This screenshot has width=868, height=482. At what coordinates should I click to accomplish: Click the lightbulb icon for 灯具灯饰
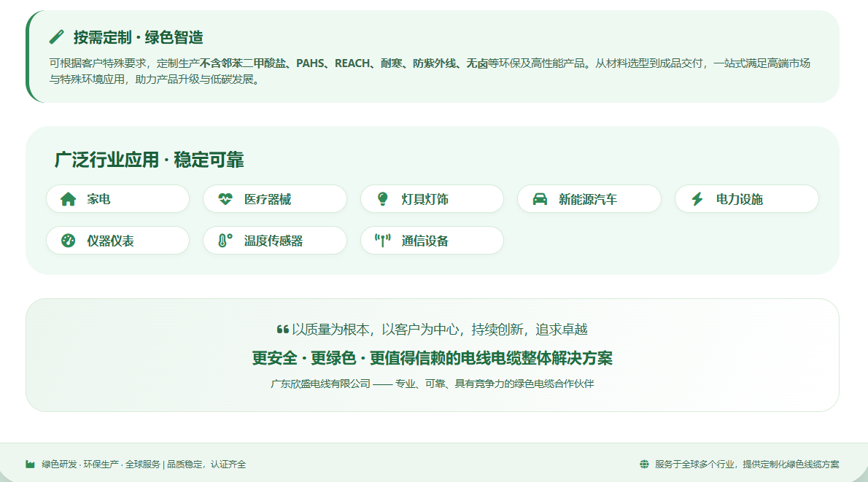(382, 199)
